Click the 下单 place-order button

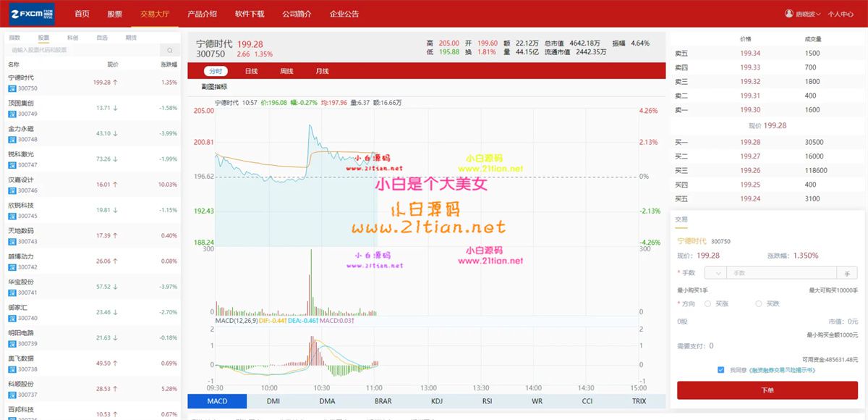[x=767, y=390]
